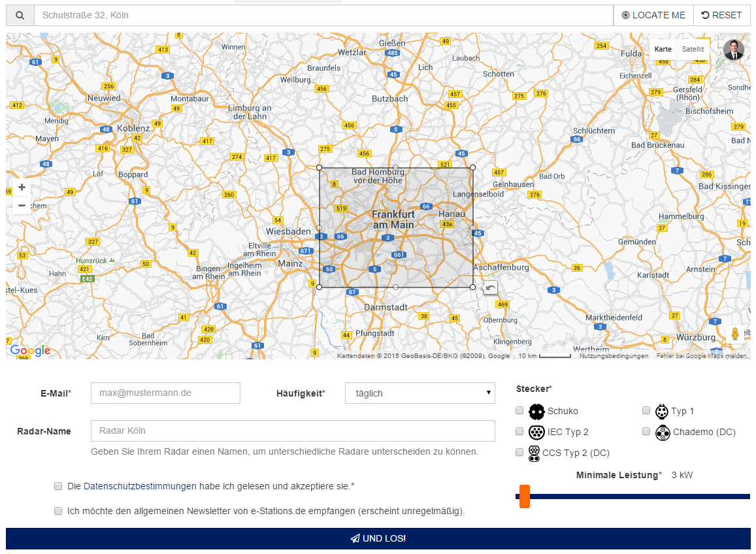Click the Chademo plug icon

point(663,433)
